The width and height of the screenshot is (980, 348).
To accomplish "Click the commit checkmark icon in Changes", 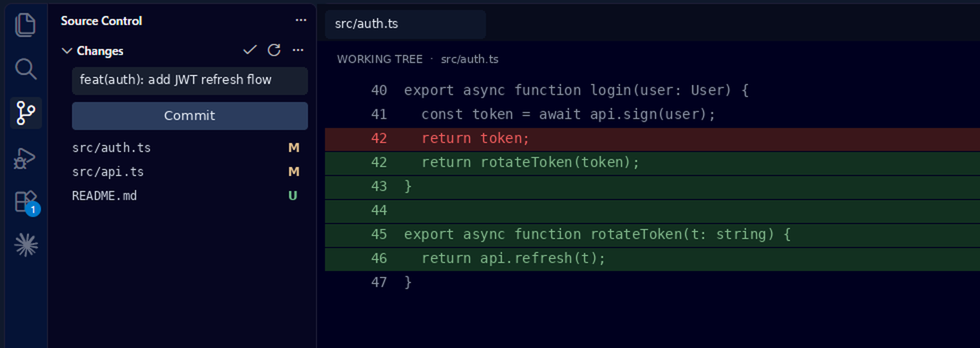I will pyautogui.click(x=250, y=50).
